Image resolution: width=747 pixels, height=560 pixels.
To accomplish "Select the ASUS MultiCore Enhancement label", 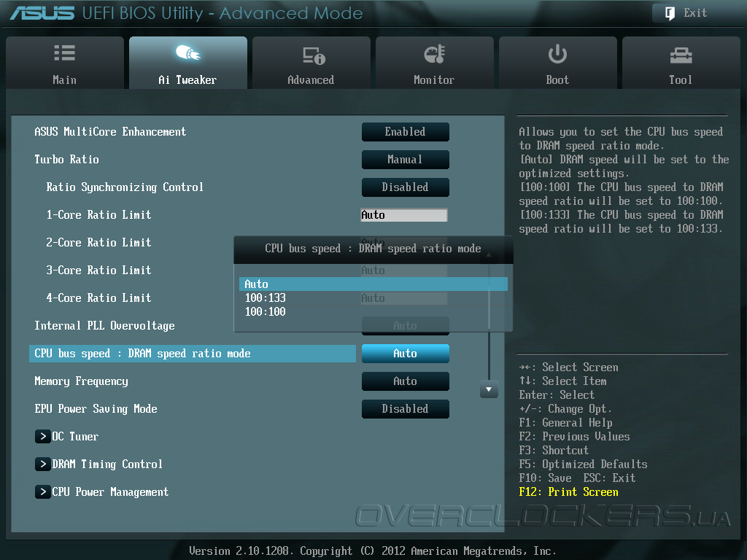I will (110, 131).
